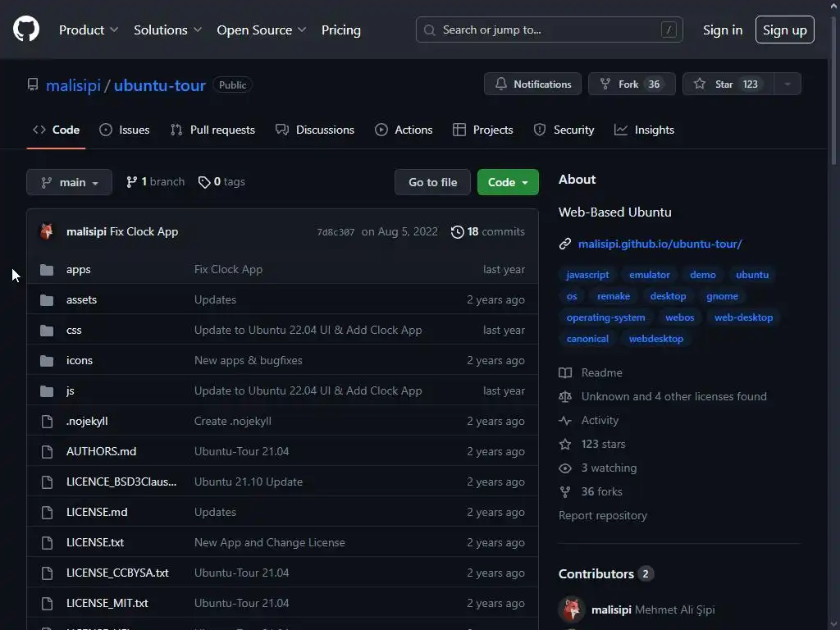Screen dimensions: 840x630
Task: Open the 'New apps & bugfixes' commit message
Action: tap(248, 361)
